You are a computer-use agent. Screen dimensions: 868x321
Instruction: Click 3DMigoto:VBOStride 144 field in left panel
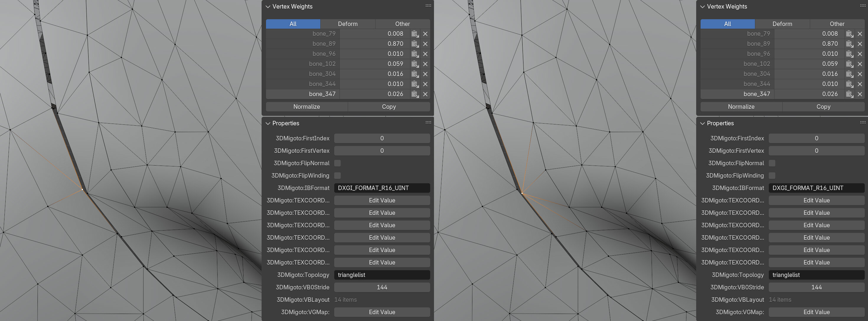click(382, 288)
